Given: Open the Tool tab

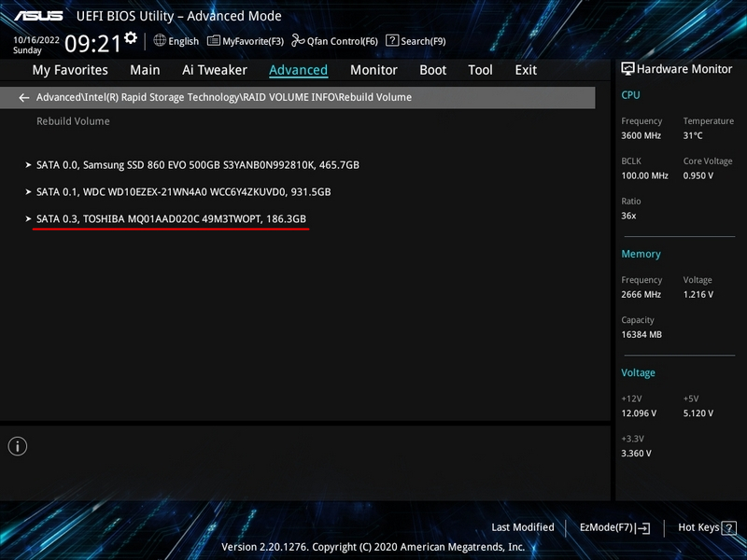Looking at the screenshot, I should coord(480,70).
